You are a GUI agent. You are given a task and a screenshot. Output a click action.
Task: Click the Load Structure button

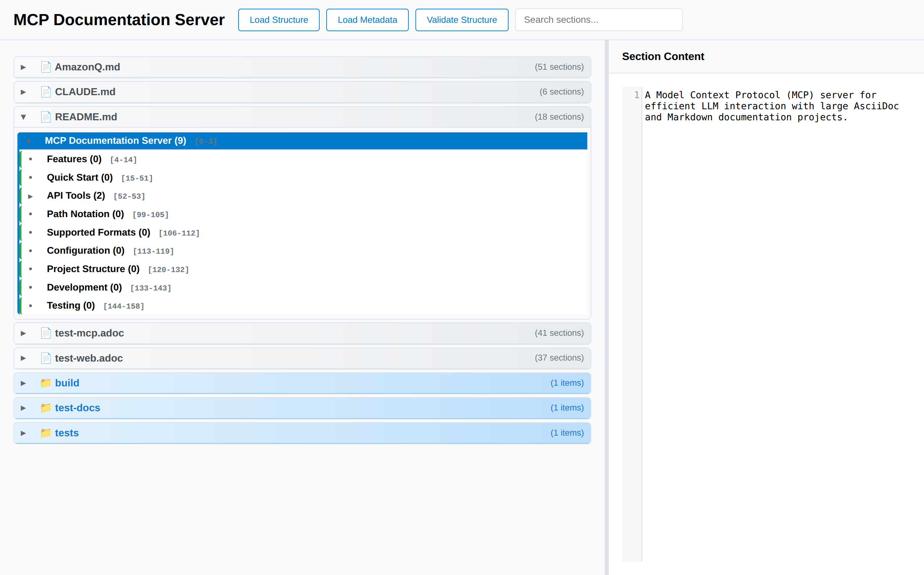tap(278, 19)
